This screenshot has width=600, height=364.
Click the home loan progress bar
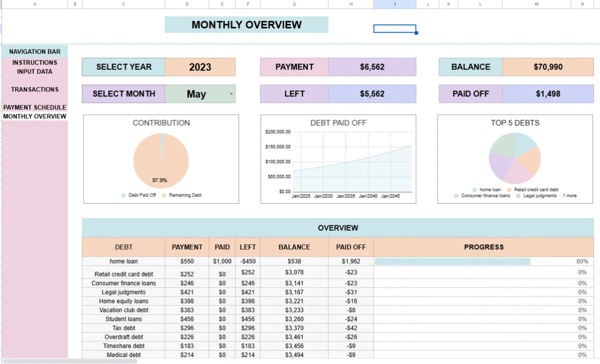point(452,261)
